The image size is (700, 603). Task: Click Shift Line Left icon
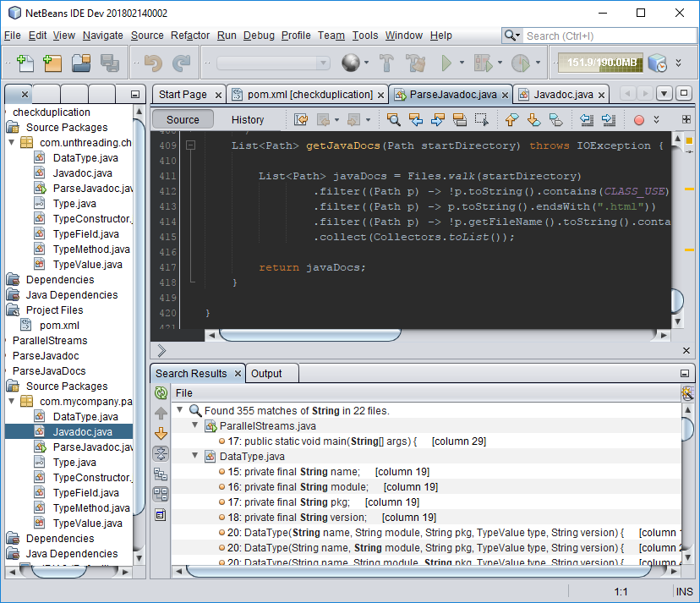(586, 119)
